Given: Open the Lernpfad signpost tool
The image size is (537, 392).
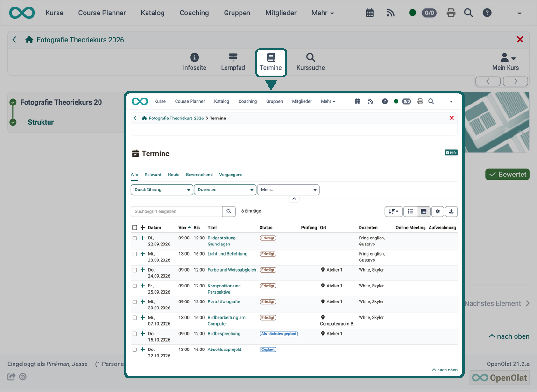Looking at the screenshot, I should pyautogui.click(x=233, y=62).
